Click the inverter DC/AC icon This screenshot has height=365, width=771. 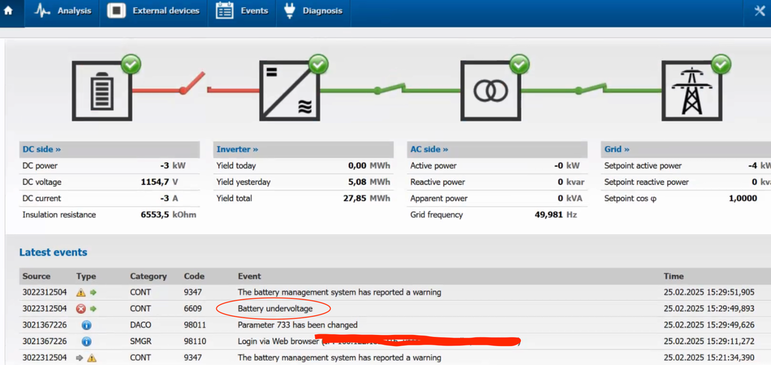[290, 91]
